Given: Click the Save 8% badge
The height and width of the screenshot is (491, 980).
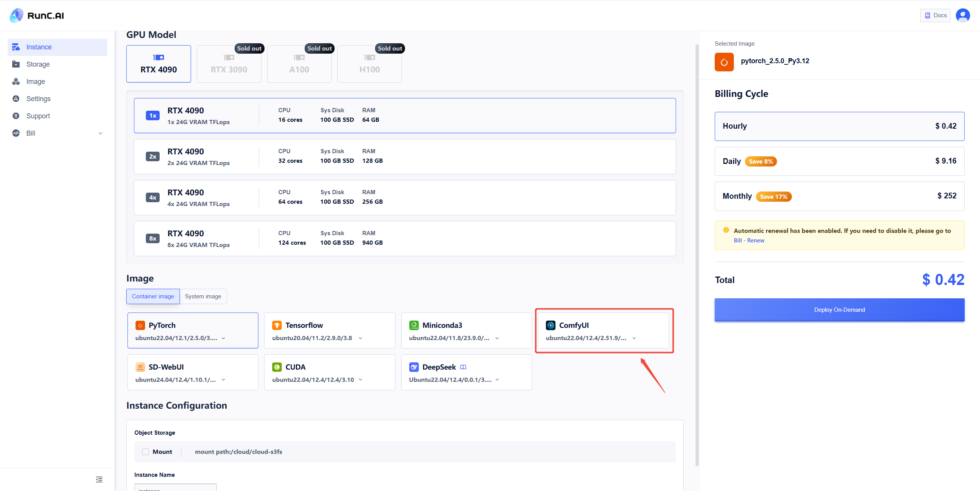Looking at the screenshot, I should pyautogui.click(x=761, y=162).
